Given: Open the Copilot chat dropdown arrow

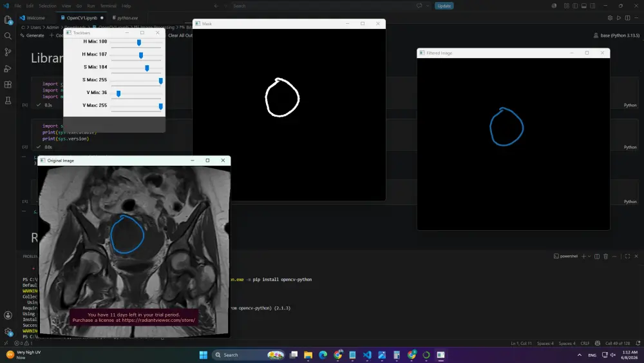Looking at the screenshot, I should (x=428, y=6).
